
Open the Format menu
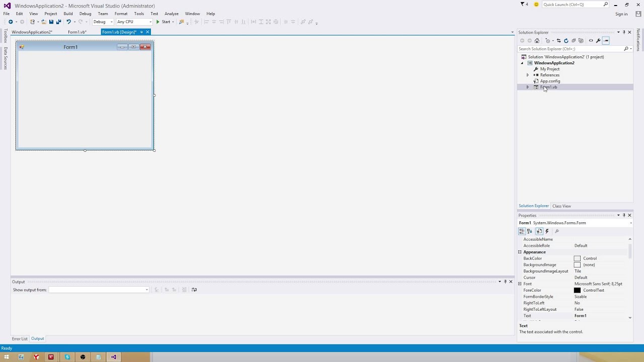pos(121,14)
